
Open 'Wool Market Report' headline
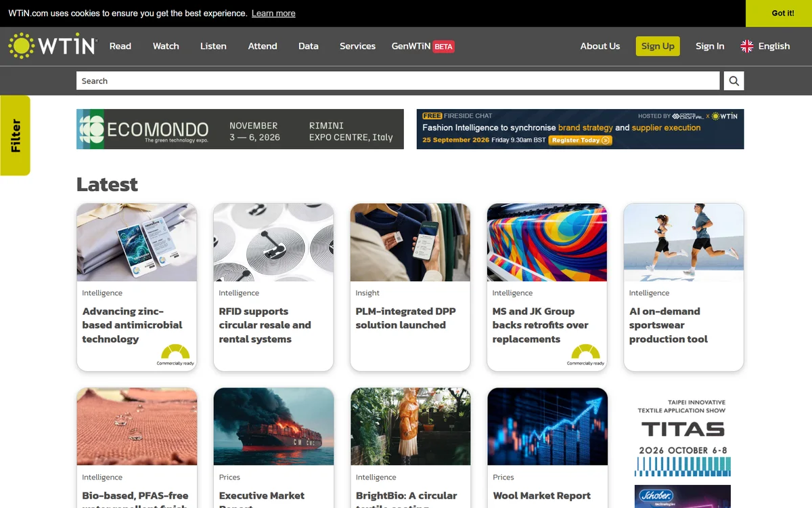coord(541,496)
